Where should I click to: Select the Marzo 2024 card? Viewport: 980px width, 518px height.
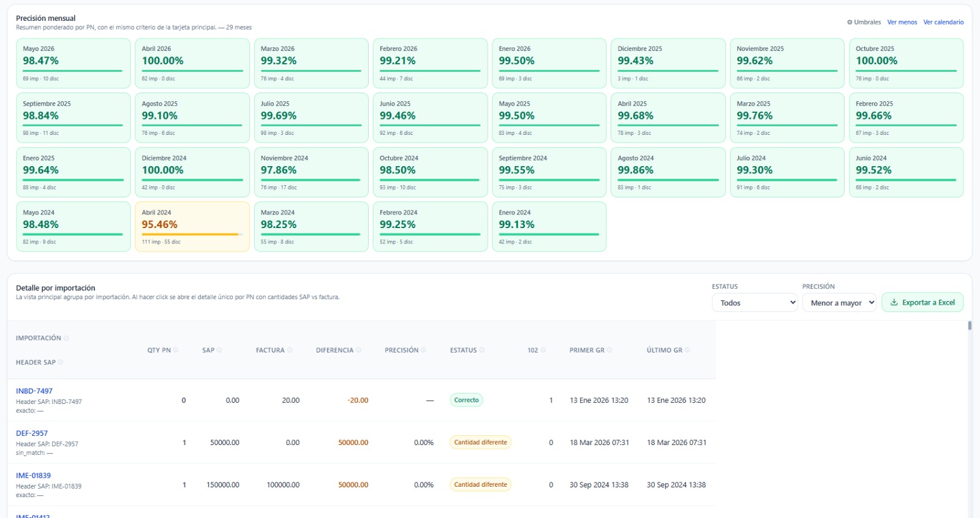coord(311,227)
